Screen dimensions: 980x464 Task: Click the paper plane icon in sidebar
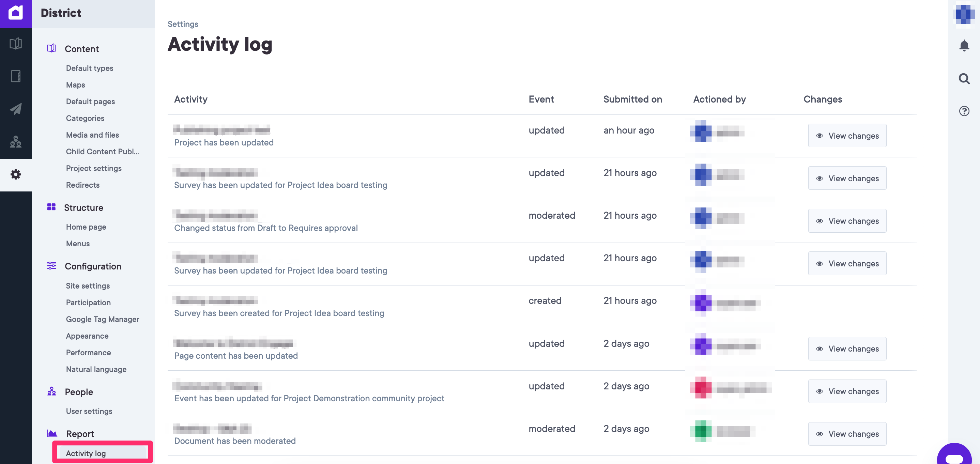tap(16, 109)
